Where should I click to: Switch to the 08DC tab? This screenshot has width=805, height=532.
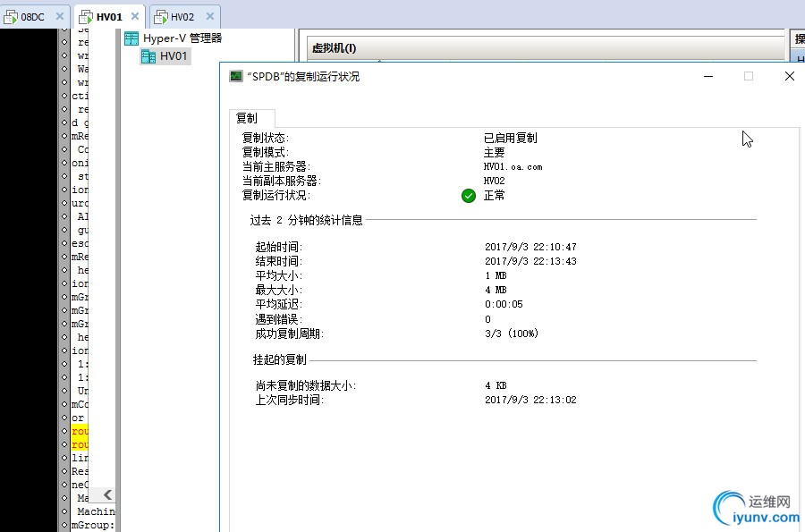click(x=33, y=17)
